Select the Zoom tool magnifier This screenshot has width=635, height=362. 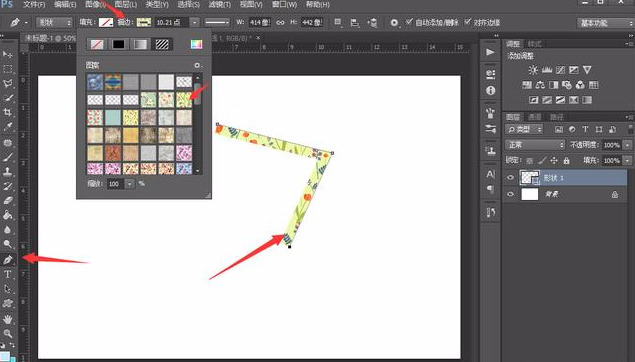pyautogui.click(x=8, y=333)
